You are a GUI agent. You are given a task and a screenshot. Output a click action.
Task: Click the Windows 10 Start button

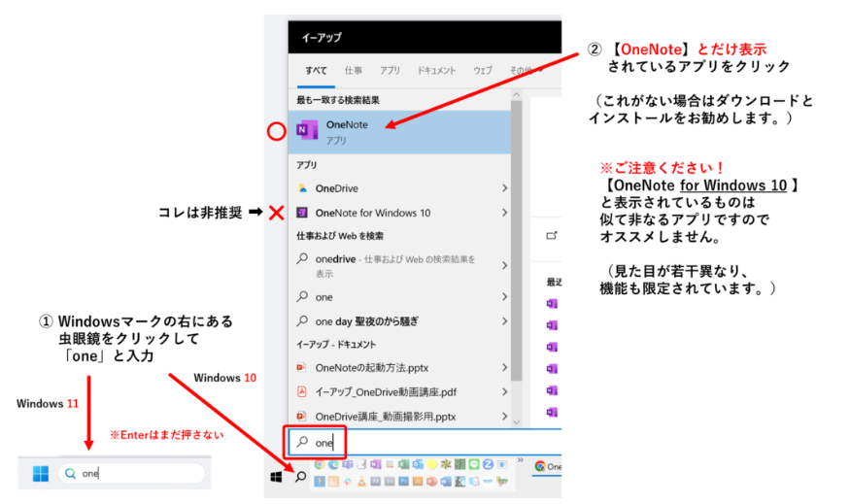(276, 477)
